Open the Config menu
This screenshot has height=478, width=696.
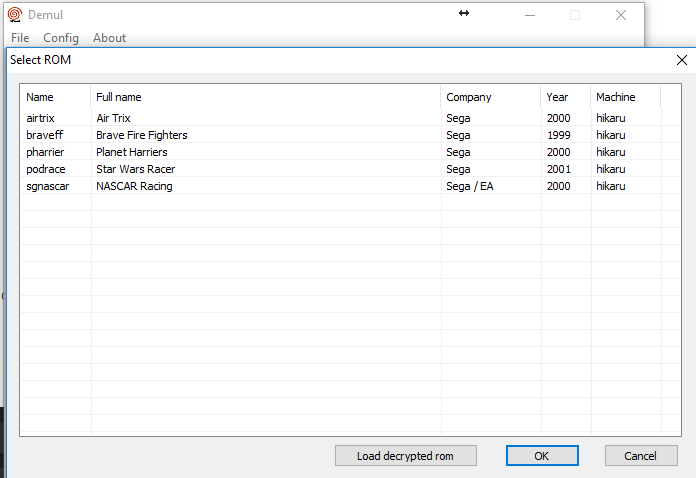61,38
